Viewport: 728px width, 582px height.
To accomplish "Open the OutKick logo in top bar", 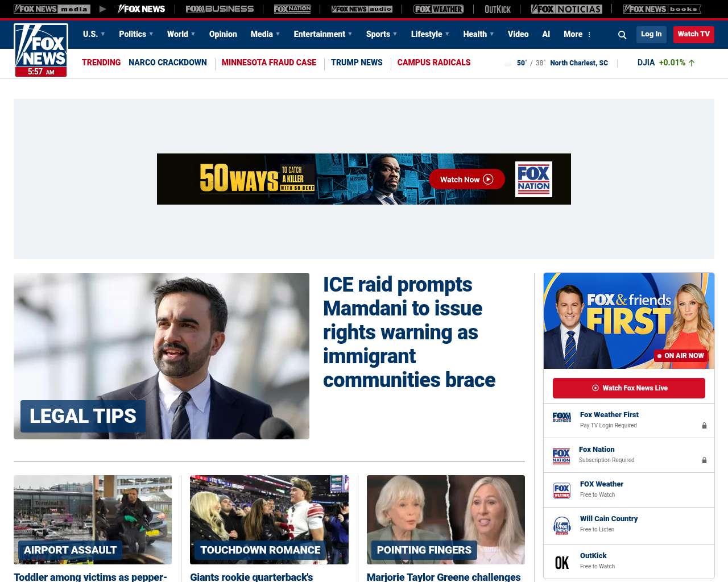I will tap(498, 9).
